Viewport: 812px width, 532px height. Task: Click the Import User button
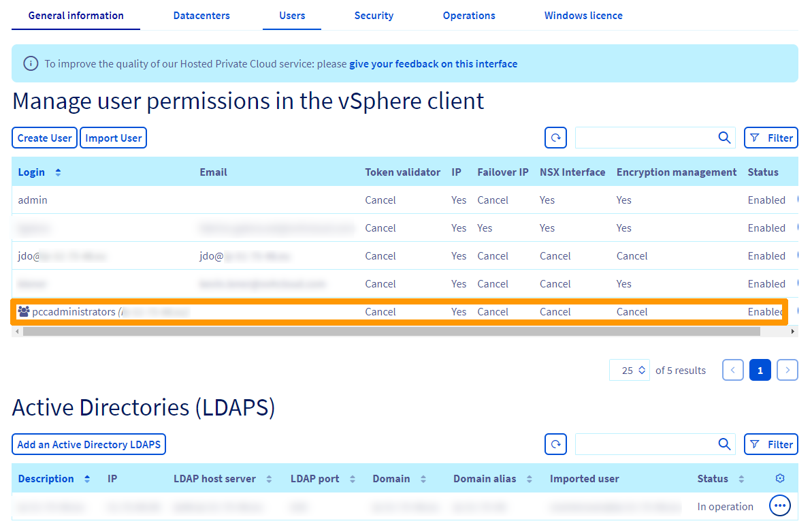114,138
